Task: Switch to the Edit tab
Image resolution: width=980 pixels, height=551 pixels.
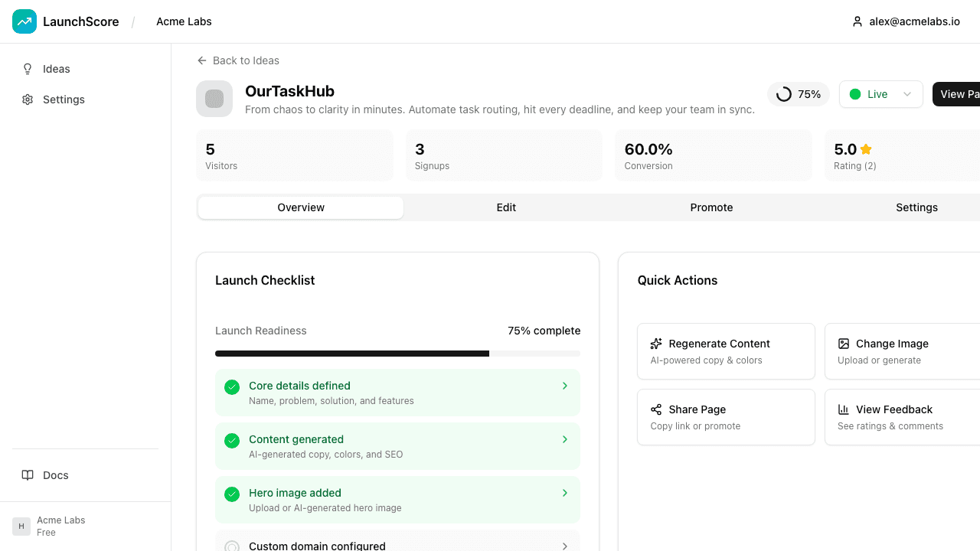Action: point(506,207)
